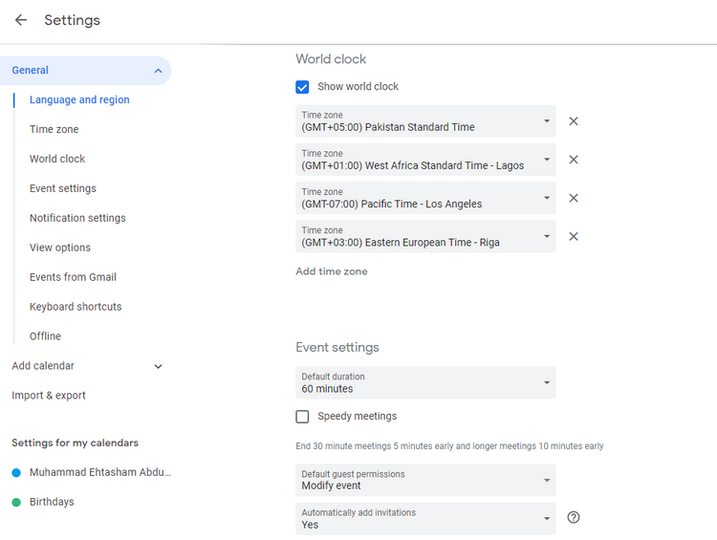Image resolution: width=717 pixels, height=540 pixels.
Task: Click the blue calendar color dot
Action: click(16, 473)
